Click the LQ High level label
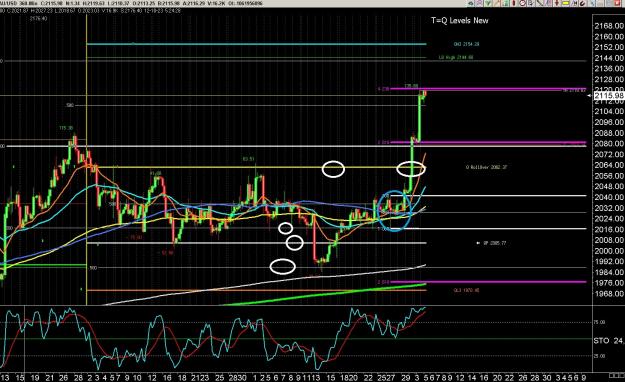625x382 pixels. coord(456,57)
